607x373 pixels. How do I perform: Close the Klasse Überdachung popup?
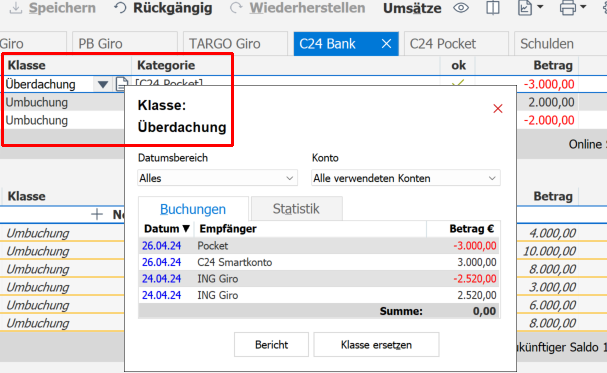[498, 109]
